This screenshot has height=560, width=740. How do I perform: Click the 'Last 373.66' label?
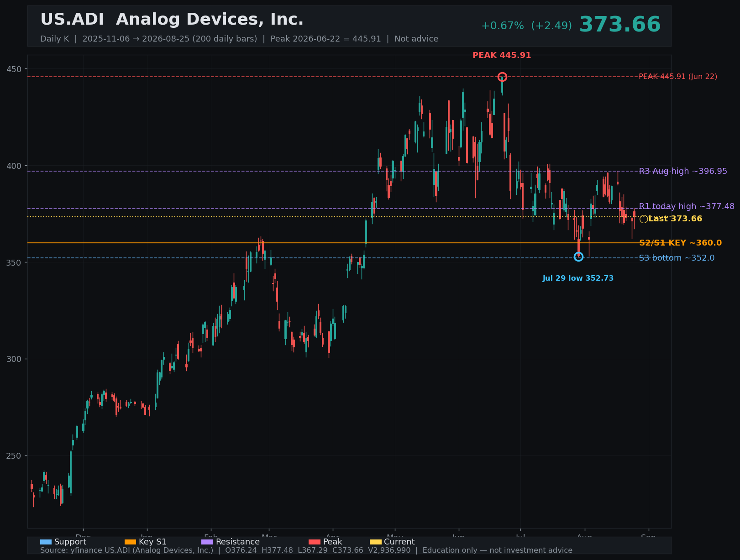[675, 219]
